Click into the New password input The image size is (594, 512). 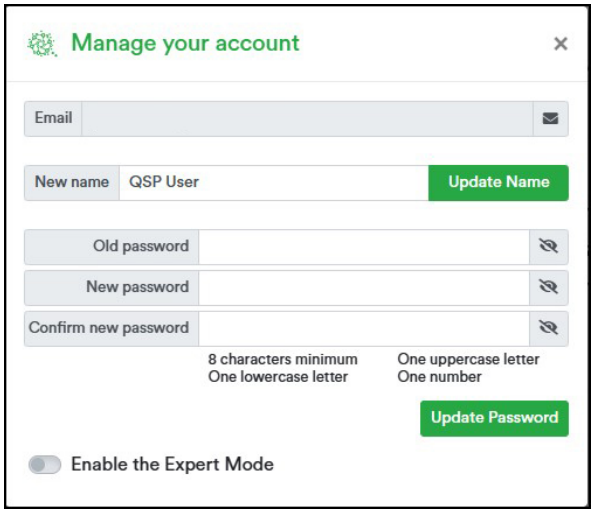(364, 287)
